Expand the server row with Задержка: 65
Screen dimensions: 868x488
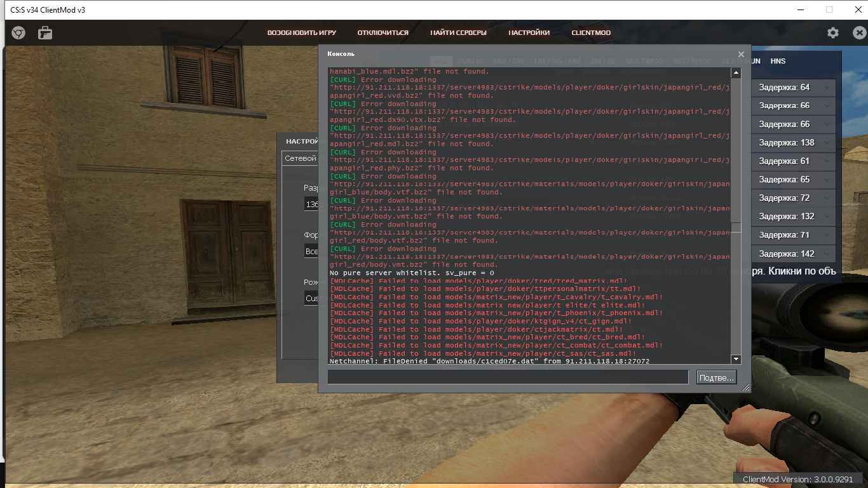click(827, 179)
